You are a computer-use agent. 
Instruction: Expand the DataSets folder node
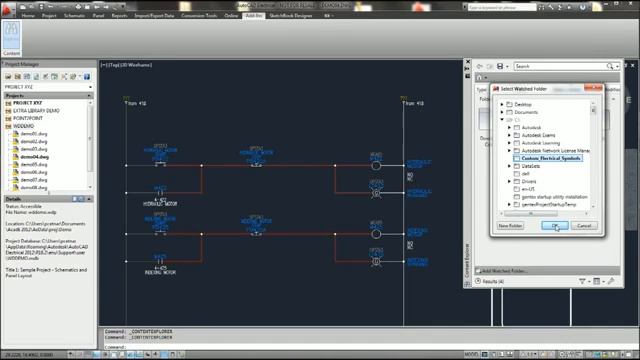click(x=509, y=166)
